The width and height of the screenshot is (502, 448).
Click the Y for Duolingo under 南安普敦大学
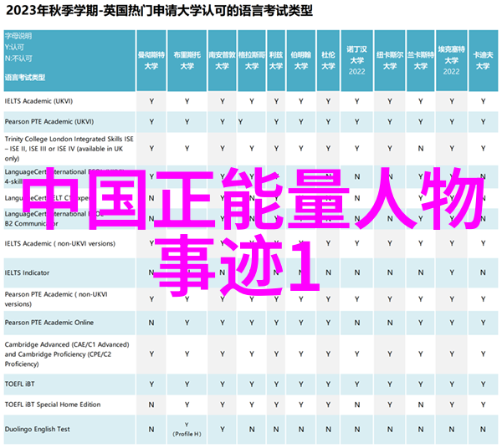(223, 429)
